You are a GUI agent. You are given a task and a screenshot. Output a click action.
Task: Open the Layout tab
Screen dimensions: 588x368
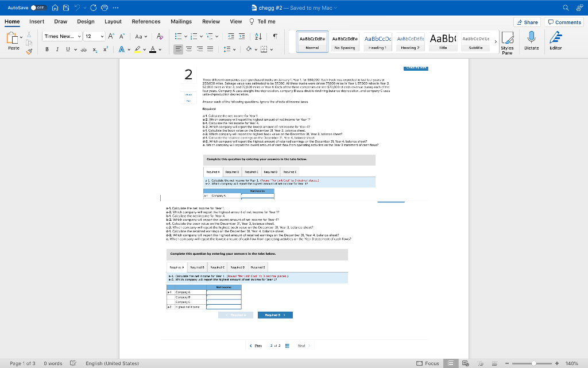(x=113, y=21)
